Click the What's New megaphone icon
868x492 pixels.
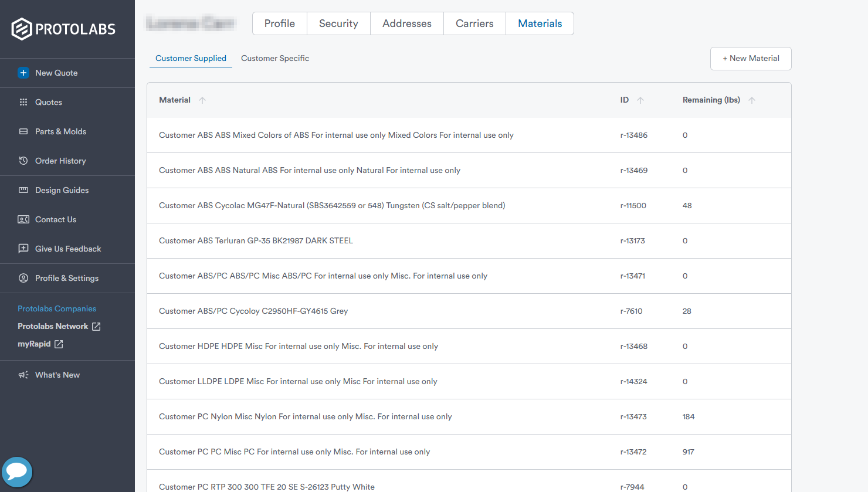(23, 375)
